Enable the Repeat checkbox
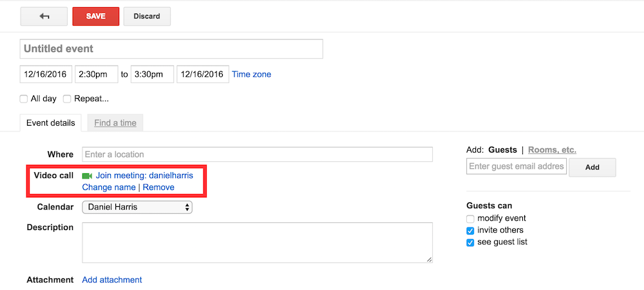This screenshot has height=290, width=644. pos(67,99)
